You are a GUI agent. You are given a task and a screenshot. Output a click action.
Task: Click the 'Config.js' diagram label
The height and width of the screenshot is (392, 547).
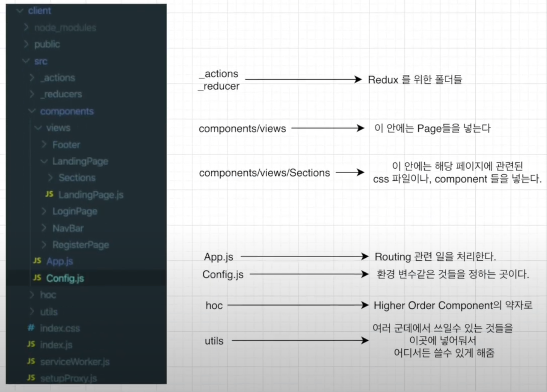(223, 275)
